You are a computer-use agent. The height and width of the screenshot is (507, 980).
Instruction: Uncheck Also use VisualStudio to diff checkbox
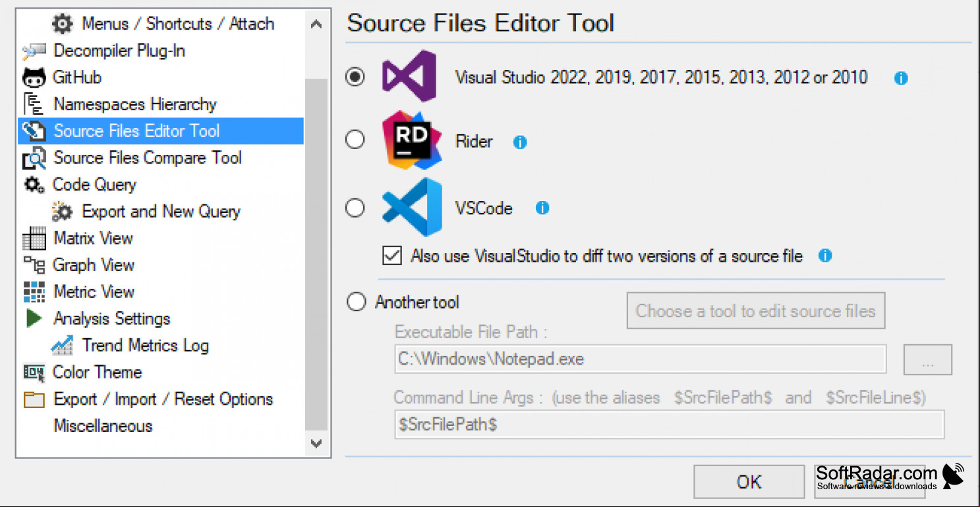click(392, 255)
